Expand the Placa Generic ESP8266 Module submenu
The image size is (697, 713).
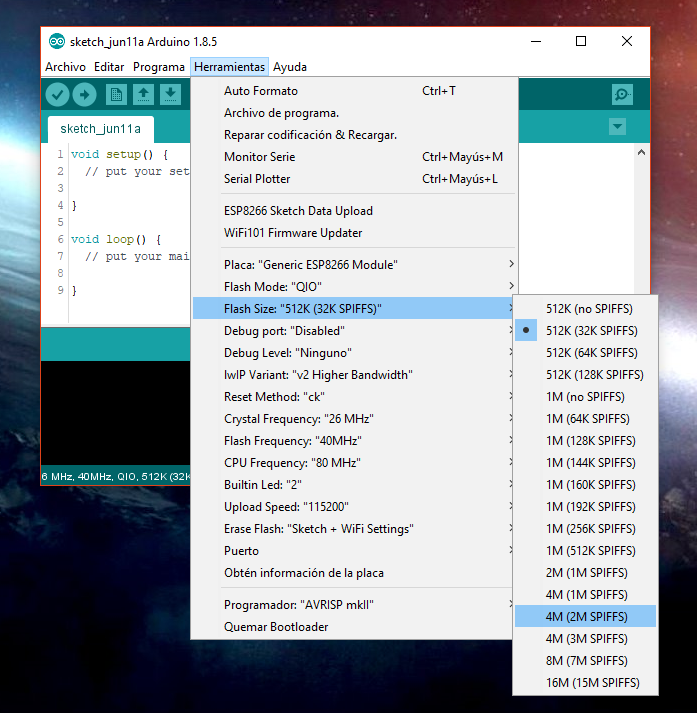click(354, 265)
